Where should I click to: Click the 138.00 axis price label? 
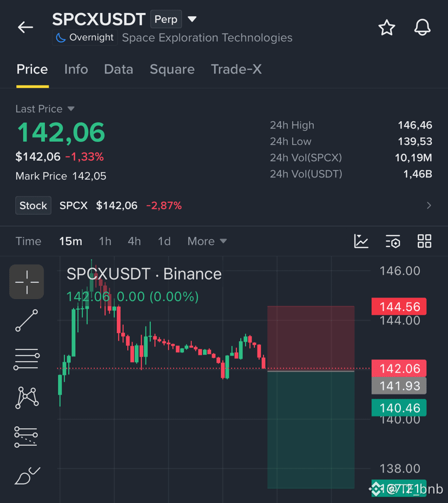[400, 469]
